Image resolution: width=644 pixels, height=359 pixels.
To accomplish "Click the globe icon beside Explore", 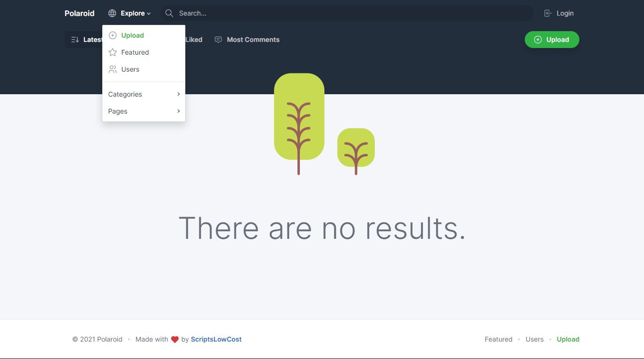I will tap(112, 13).
